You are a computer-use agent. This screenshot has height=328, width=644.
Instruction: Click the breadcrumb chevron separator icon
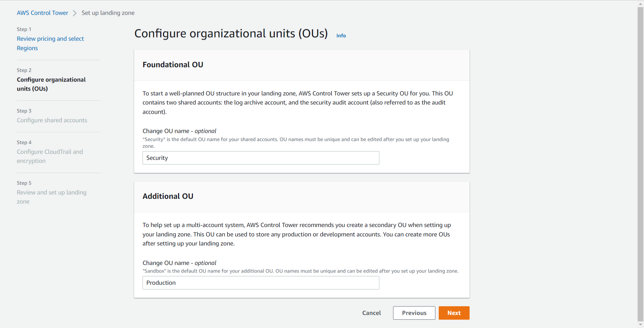tap(75, 13)
